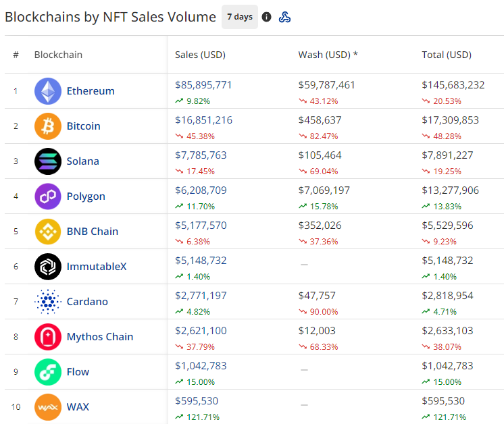
Task: Select Bitcoin sales value $16,851,216
Action: [203, 120]
